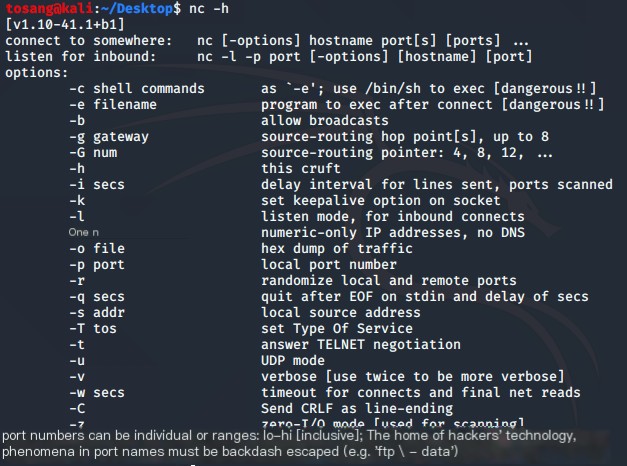Click the version string [v1.10-41.1+b1]
The height and width of the screenshot is (466, 627).
[65, 24]
